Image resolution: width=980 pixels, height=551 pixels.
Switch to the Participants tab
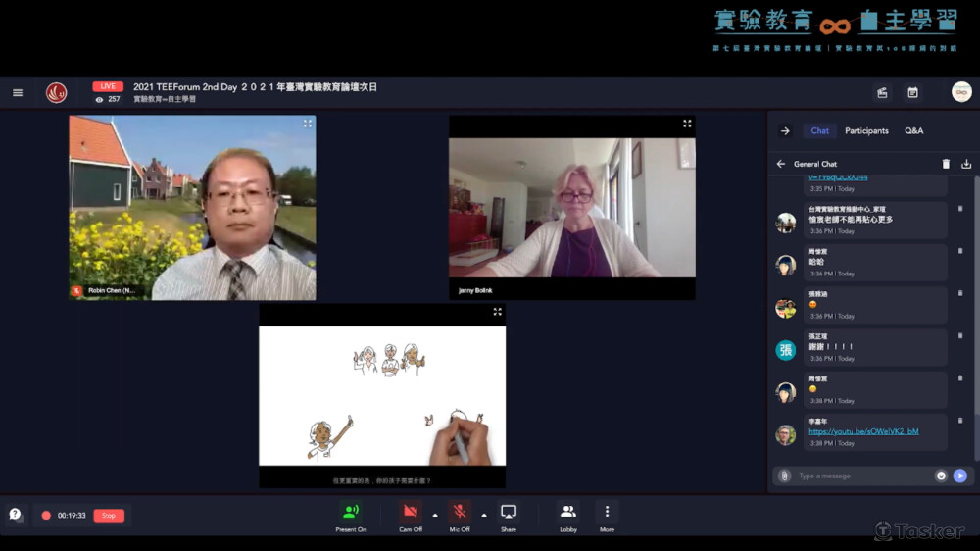866,130
